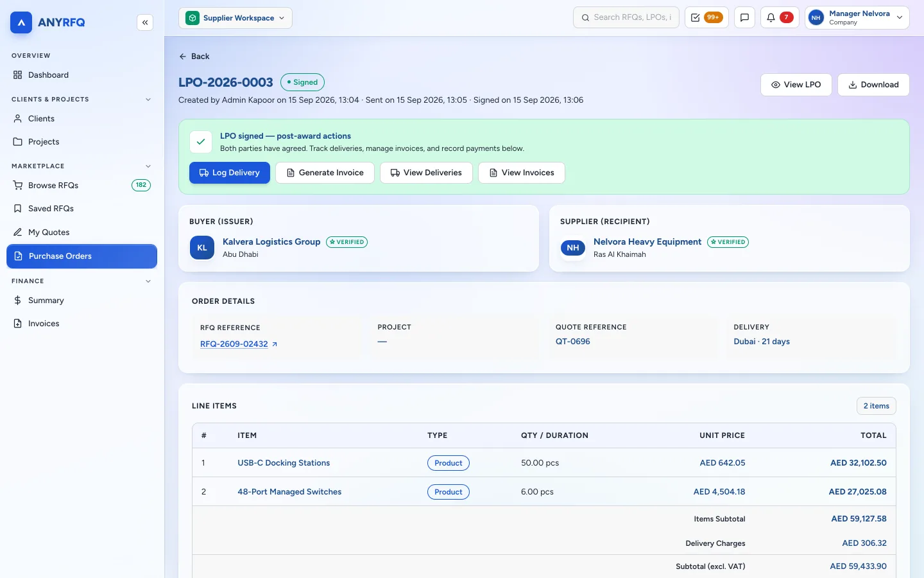Click the Download button
Screen dimensions: 924x578
click(873, 85)
